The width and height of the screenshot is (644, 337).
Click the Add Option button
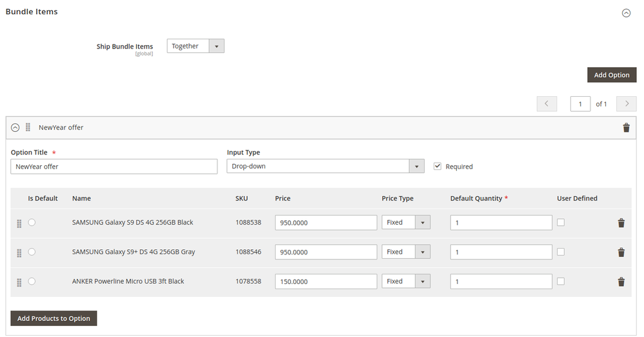[611, 75]
